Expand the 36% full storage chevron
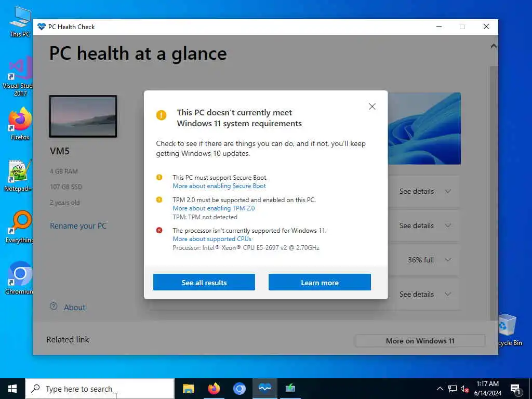The width and height of the screenshot is (532, 399). pyautogui.click(x=448, y=260)
